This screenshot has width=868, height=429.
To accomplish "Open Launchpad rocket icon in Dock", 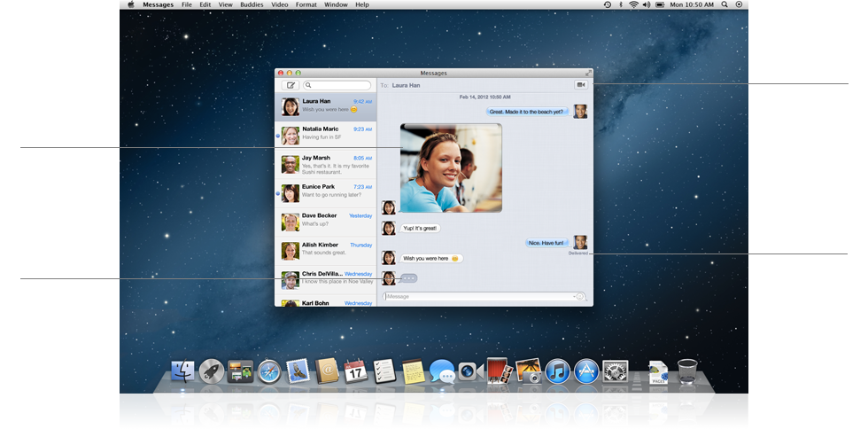I will [211, 371].
